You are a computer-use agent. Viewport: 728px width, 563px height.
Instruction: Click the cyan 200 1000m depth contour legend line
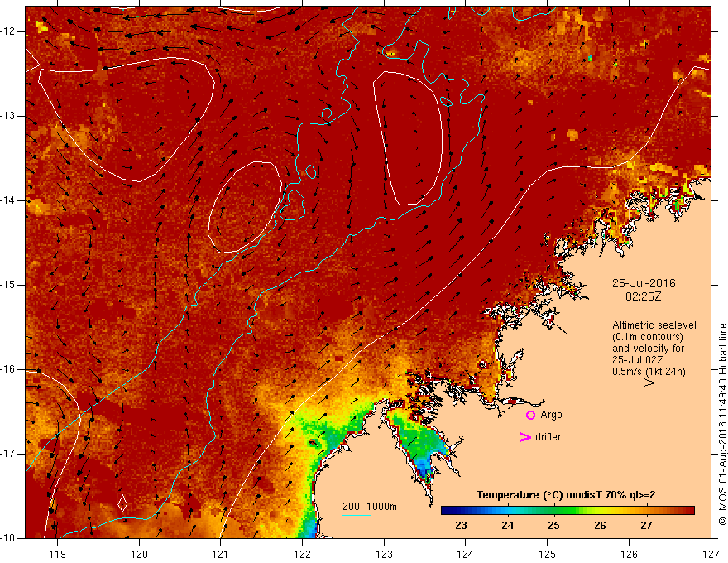(356, 515)
